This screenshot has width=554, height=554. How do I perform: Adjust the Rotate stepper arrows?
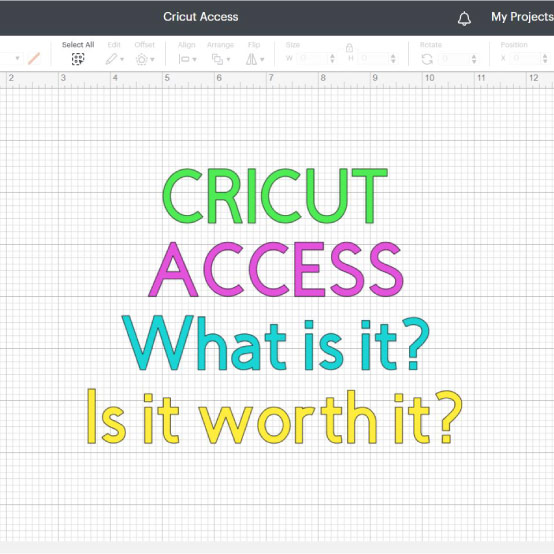pos(474,58)
